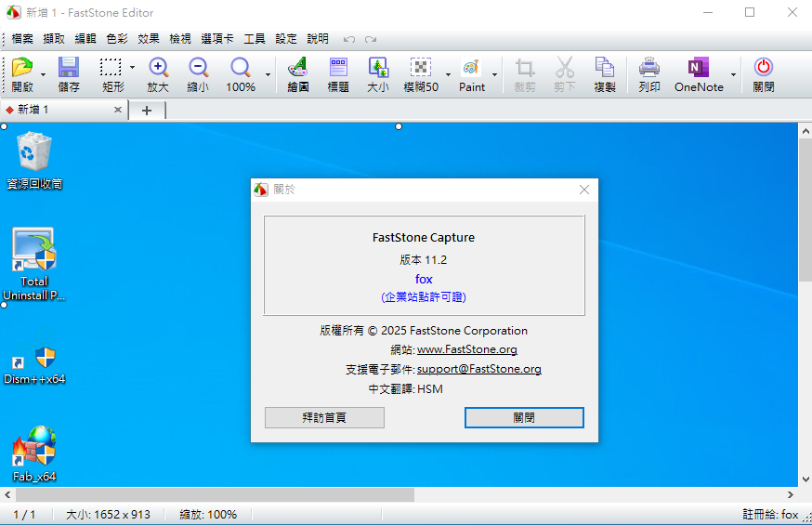Image resolution: width=812 pixels, height=525 pixels.
Task: Open the 編輯 edit menu
Action: point(85,39)
